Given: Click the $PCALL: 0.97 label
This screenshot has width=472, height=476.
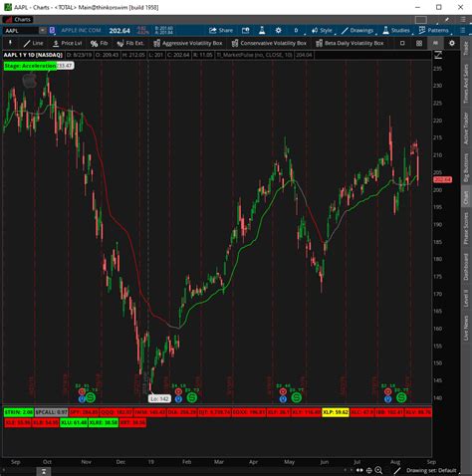Looking at the screenshot, I should (x=51, y=412).
